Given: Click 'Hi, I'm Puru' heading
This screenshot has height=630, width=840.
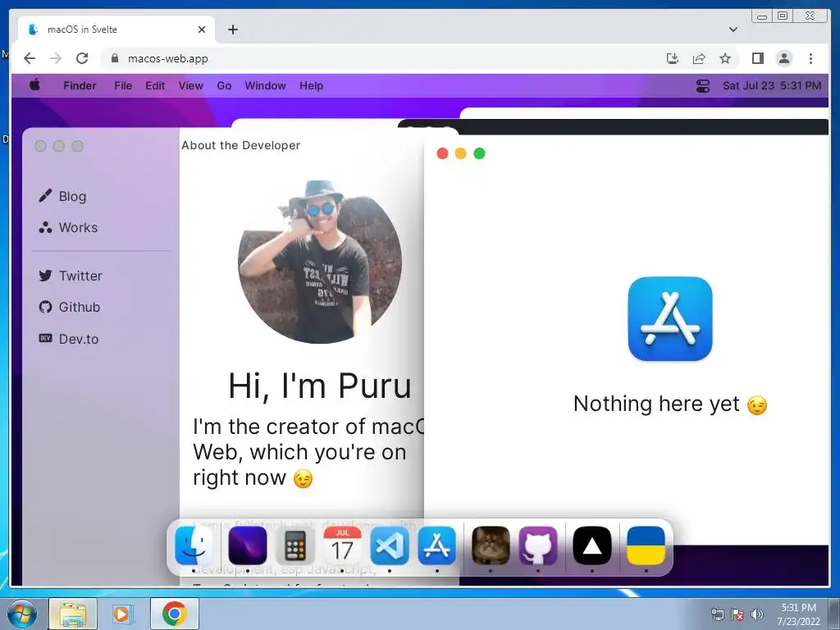Looking at the screenshot, I should tap(320, 386).
